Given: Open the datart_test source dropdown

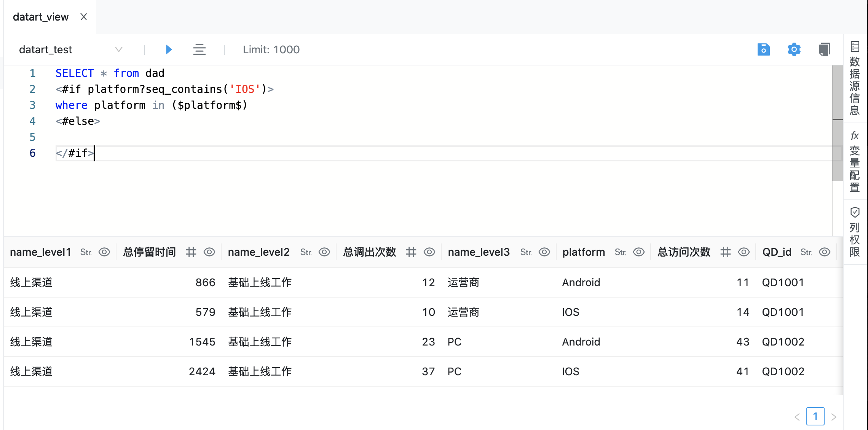Looking at the screenshot, I should coord(71,49).
